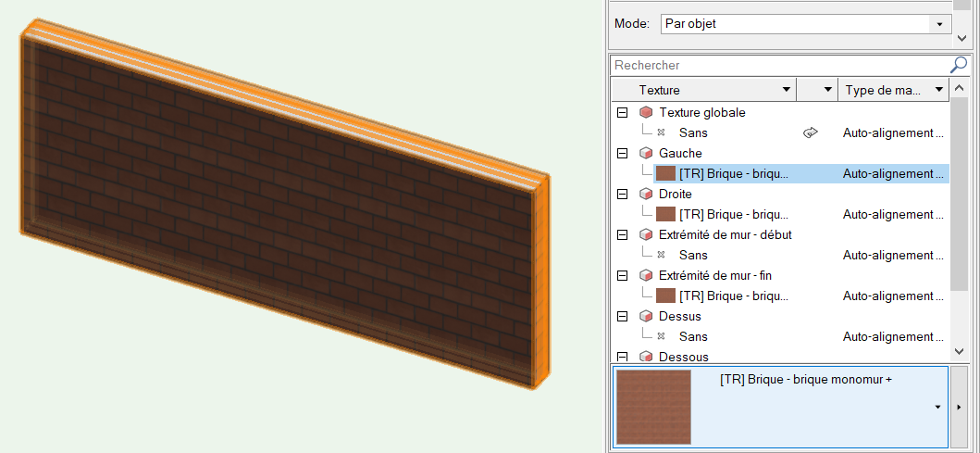Screen dimensions: 980x453
Task: Click the search magnifier icon
Action: (x=959, y=66)
